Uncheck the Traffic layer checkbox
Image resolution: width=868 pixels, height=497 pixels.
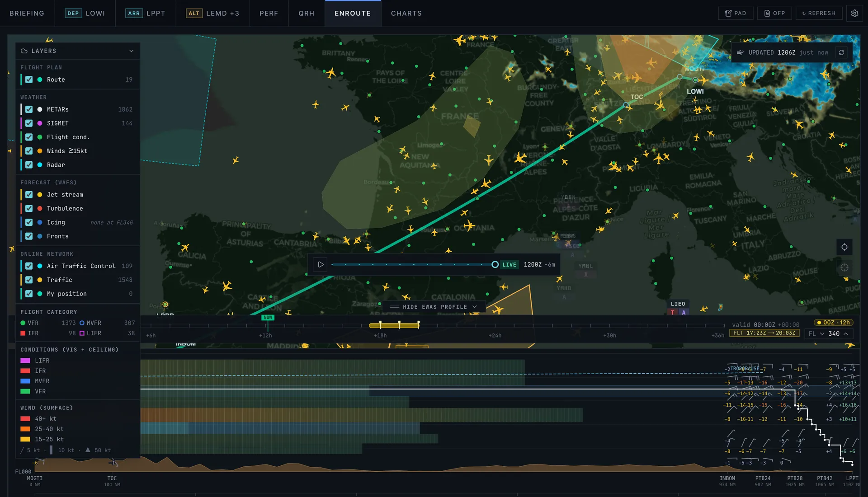tap(29, 280)
